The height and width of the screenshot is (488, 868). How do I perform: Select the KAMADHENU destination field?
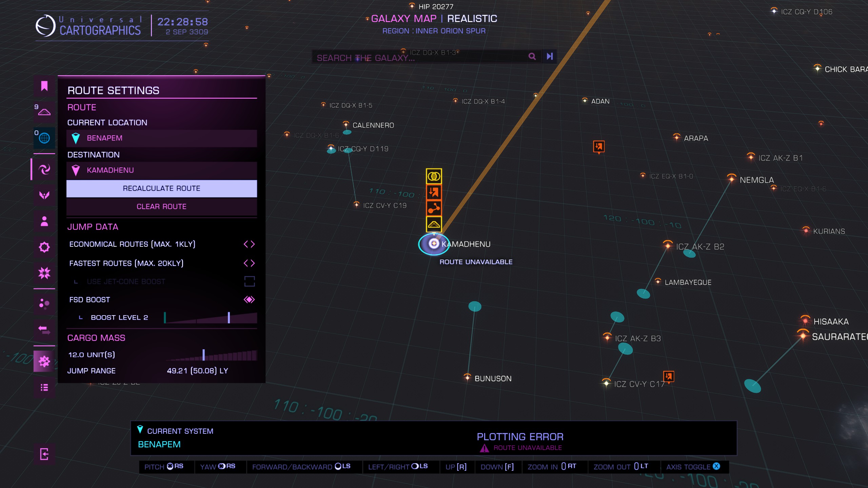pos(161,170)
